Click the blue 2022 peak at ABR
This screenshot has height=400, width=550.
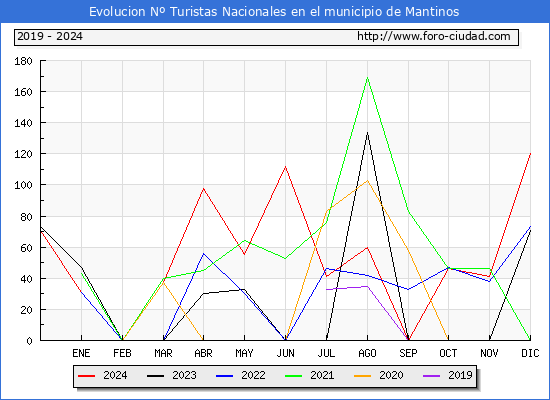[203, 253]
